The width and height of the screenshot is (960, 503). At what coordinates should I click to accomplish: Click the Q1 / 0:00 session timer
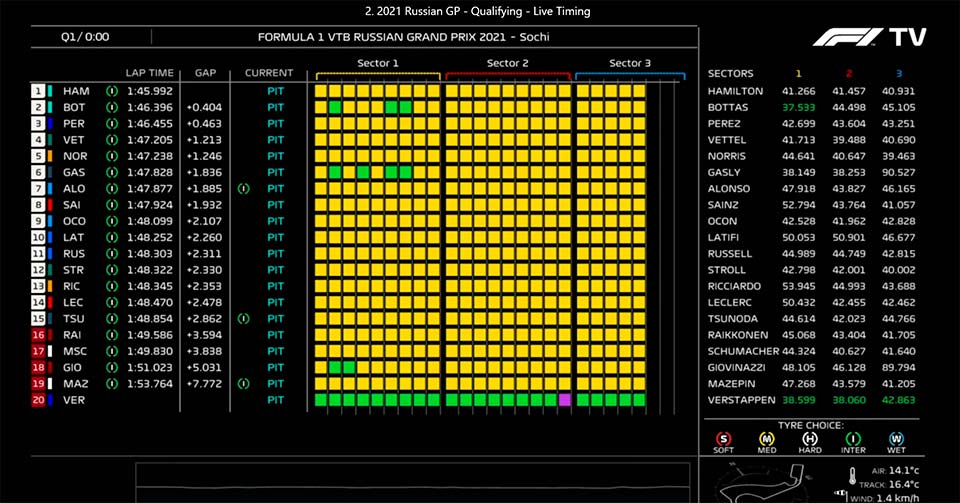coord(85,37)
